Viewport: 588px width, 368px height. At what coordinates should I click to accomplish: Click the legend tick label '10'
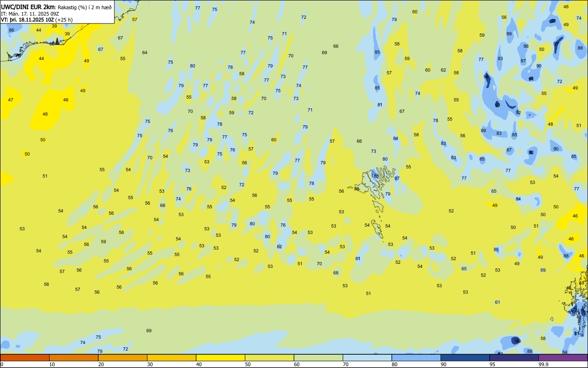(52, 364)
